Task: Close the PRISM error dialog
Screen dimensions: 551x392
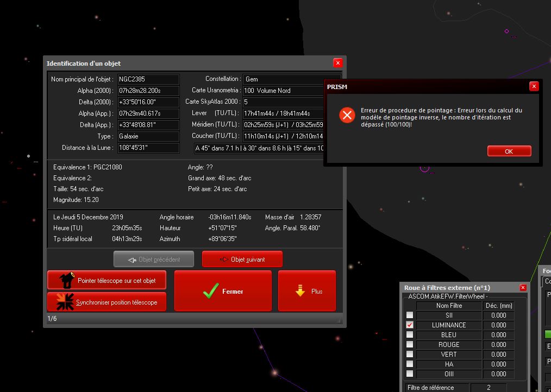Action: 534,86
